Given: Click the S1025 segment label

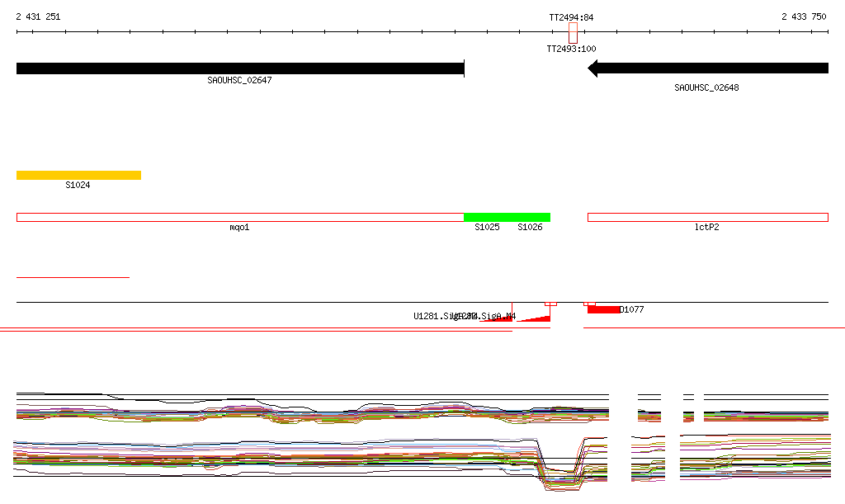Looking at the screenshot, I should 487,227.
